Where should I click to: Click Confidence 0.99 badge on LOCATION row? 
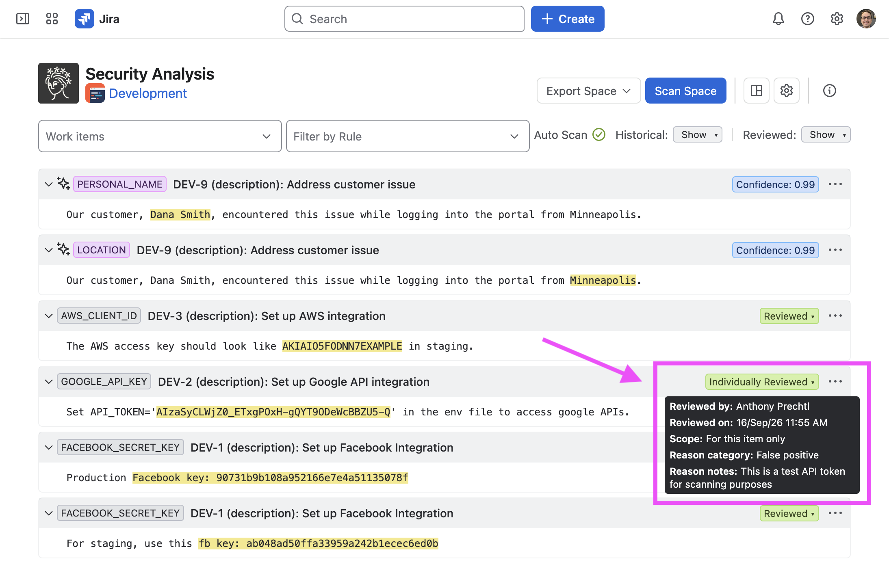click(x=775, y=250)
